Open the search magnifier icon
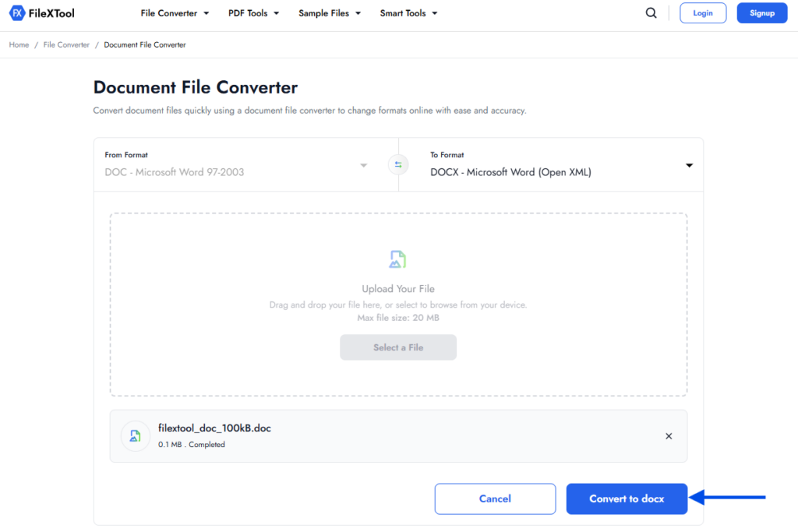The image size is (798, 532). (651, 13)
